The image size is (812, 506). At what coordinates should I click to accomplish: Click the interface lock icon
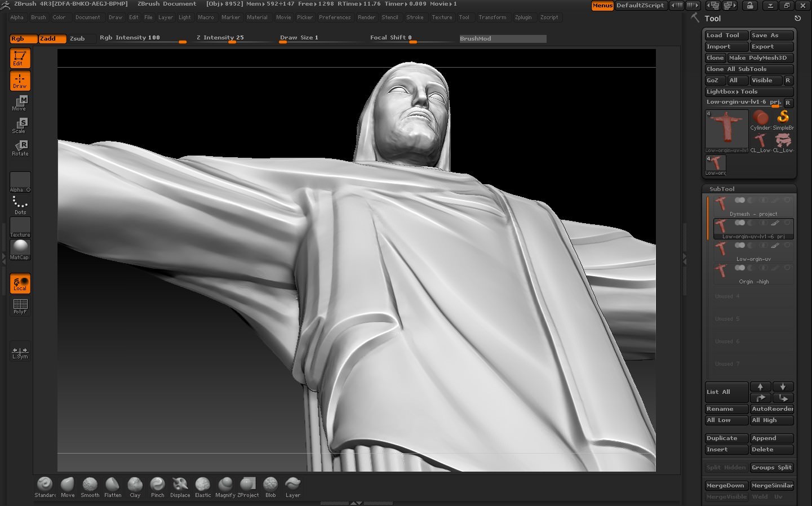coord(749,6)
